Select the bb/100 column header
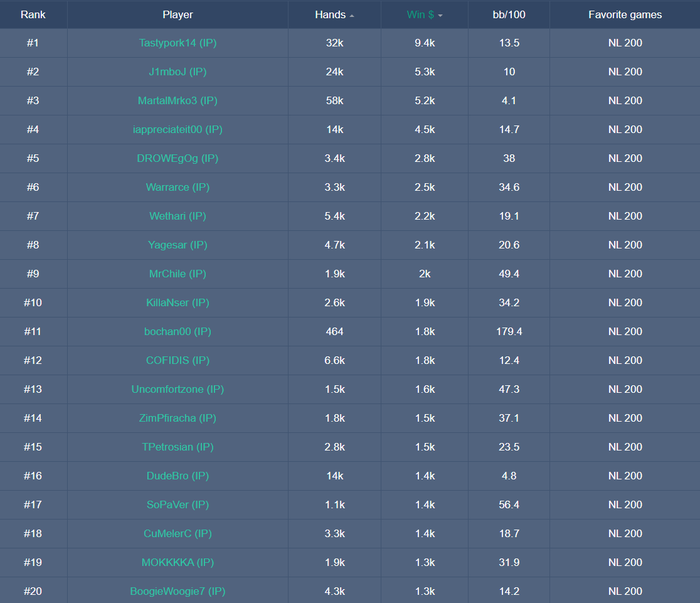 click(x=509, y=15)
